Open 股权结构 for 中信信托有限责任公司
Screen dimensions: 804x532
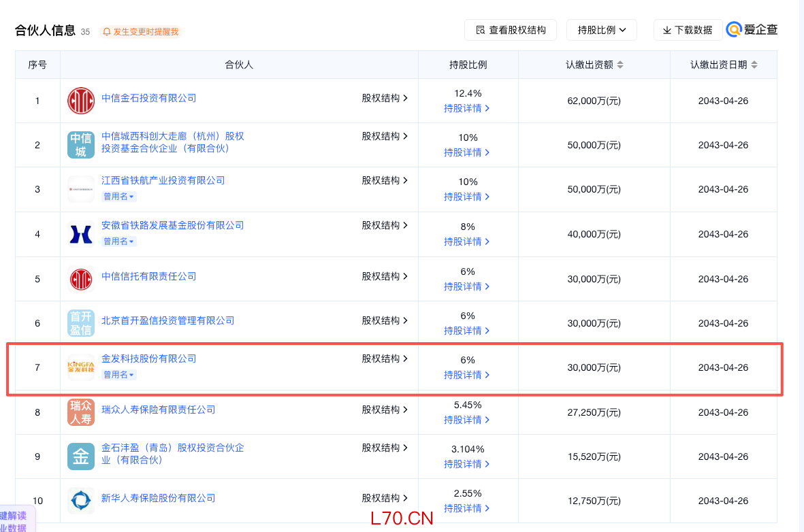pos(385,276)
